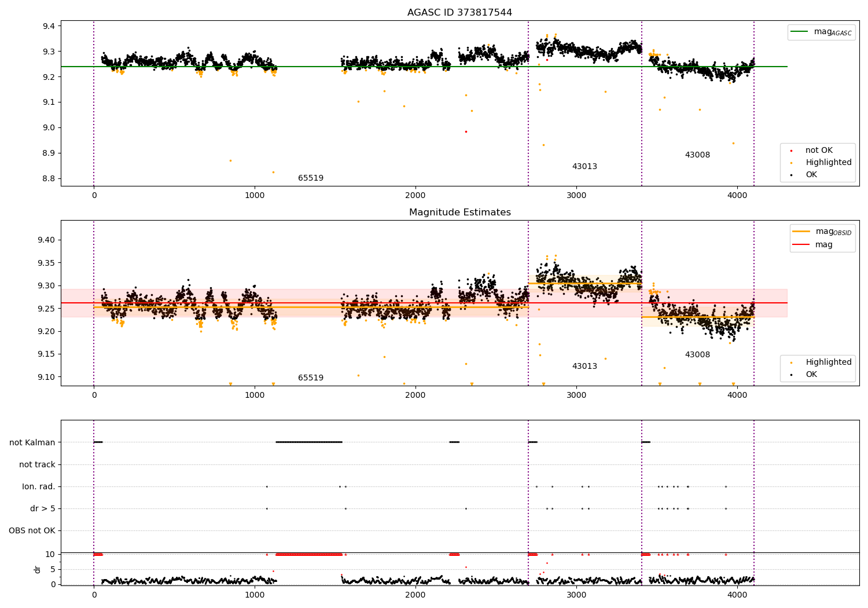Click the 'not OK' legend entry in top plot

tap(819, 151)
